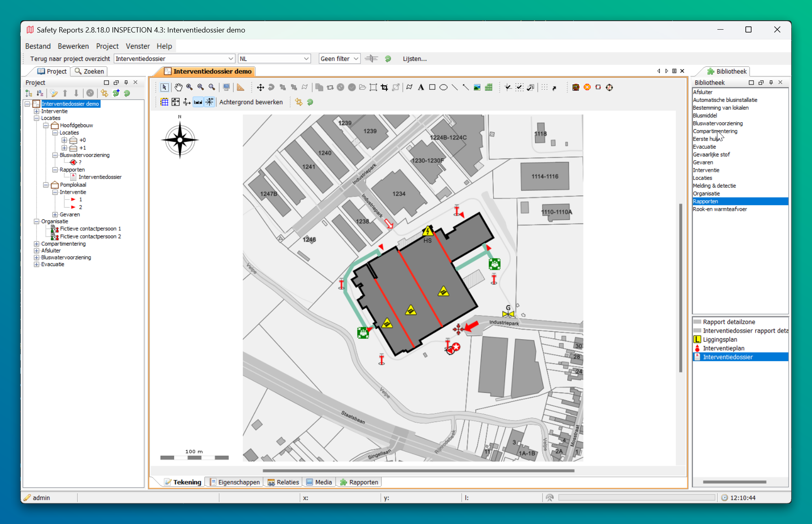Toggle the scale bar display button

pos(198,102)
